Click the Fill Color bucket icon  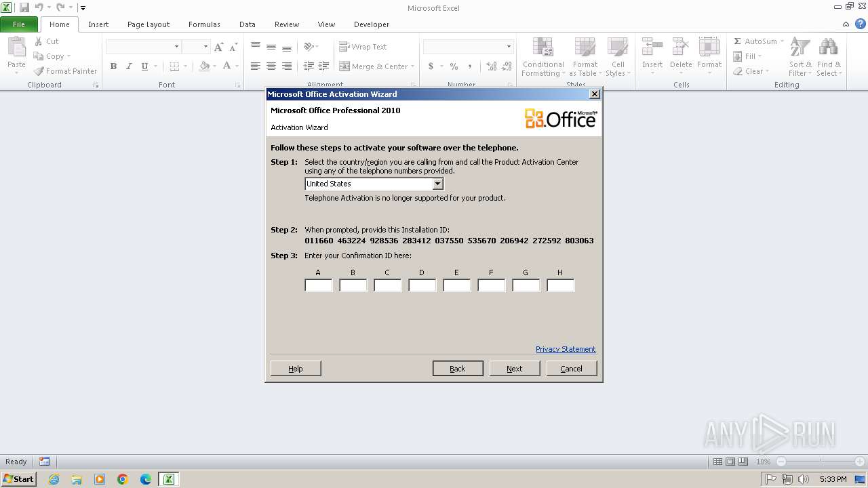(x=204, y=66)
